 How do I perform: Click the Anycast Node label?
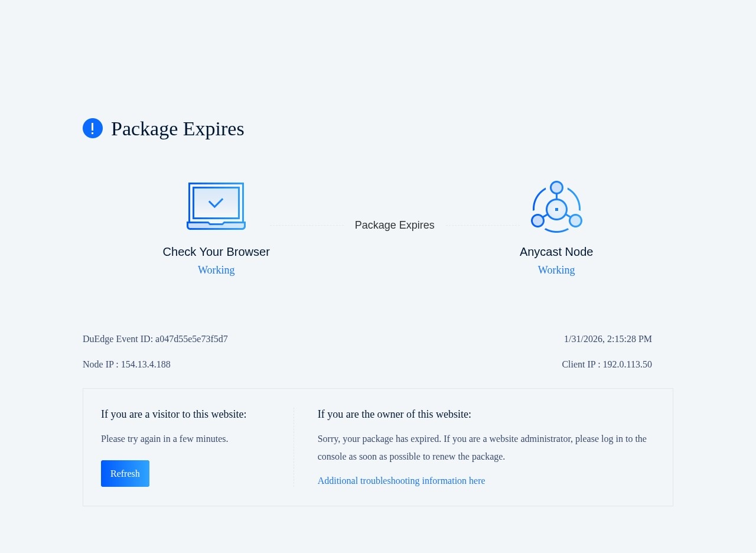pos(556,252)
